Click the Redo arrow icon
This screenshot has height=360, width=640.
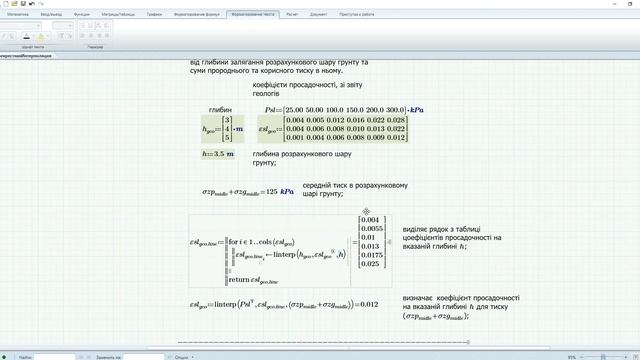coord(41,3)
